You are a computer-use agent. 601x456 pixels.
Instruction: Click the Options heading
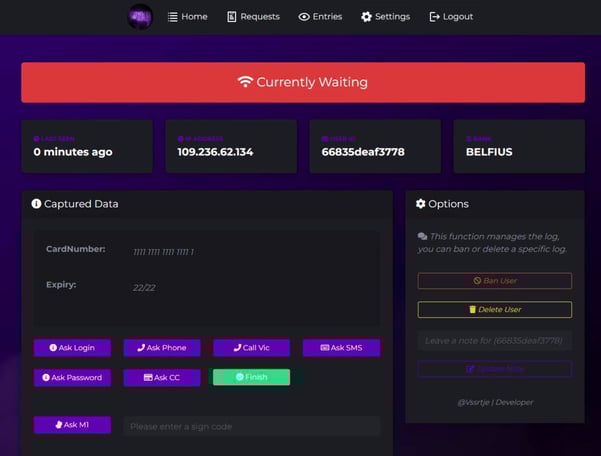(x=448, y=204)
